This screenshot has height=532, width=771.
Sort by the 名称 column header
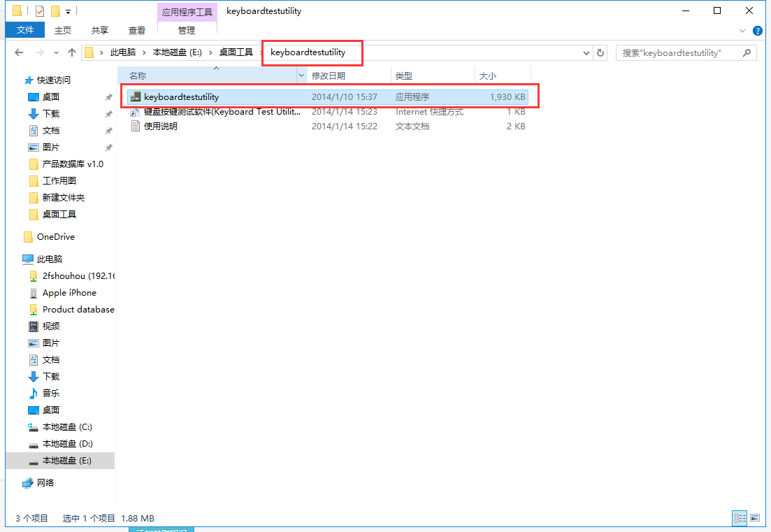(x=208, y=76)
